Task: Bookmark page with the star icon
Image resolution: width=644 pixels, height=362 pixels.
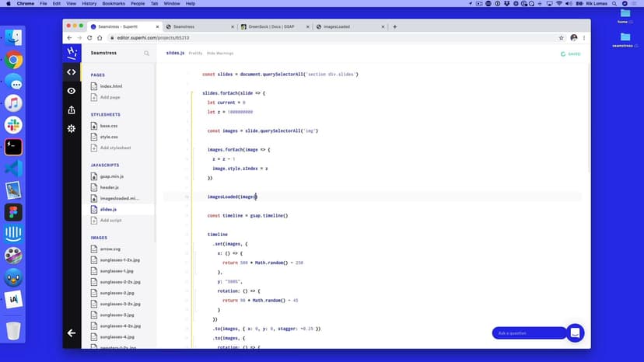Action: (x=561, y=37)
